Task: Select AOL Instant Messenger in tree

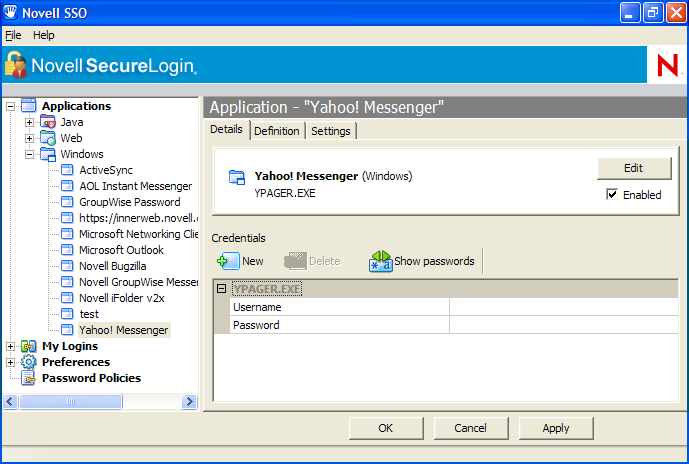Action: point(135,186)
